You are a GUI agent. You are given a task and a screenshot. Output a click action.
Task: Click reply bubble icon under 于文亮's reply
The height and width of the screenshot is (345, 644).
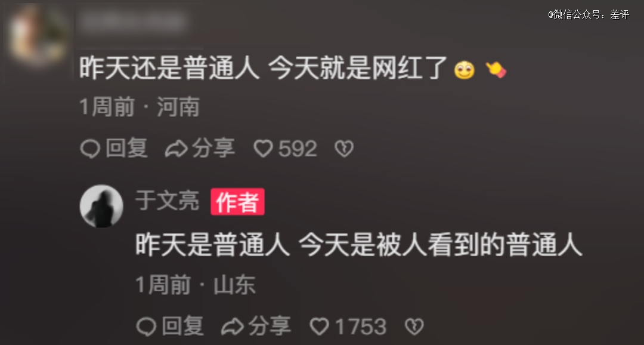(146, 327)
